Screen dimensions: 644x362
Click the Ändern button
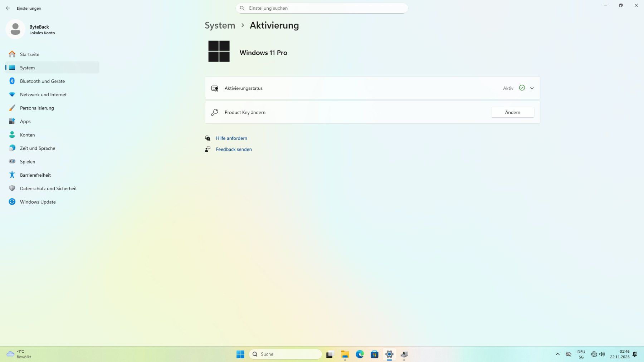coord(513,112)
